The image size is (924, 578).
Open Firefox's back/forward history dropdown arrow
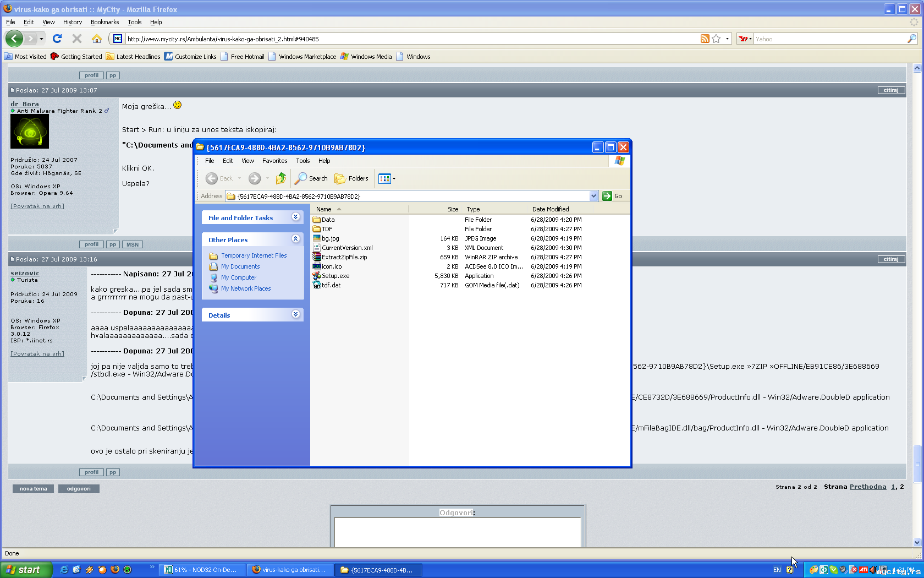[x=41, y=39]
